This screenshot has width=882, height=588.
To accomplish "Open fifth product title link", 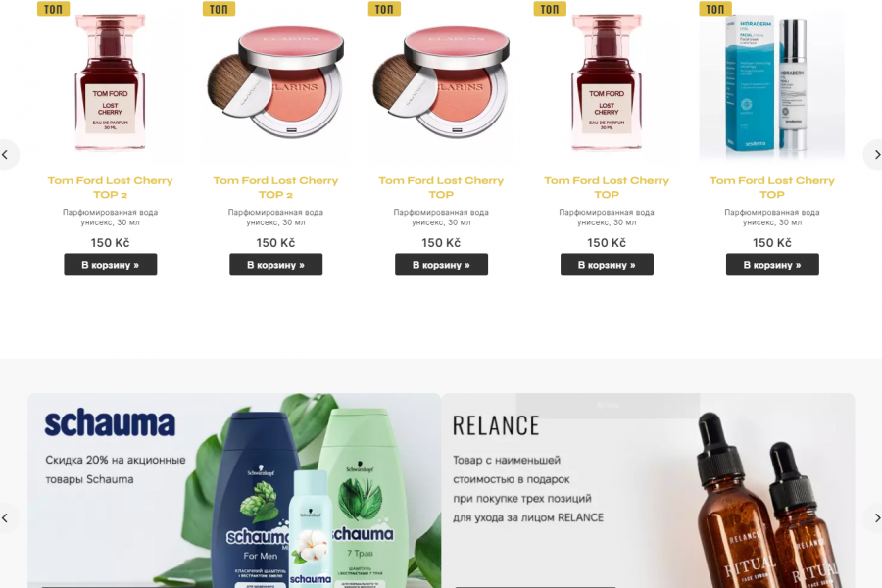I will click(x=772, y=187).
